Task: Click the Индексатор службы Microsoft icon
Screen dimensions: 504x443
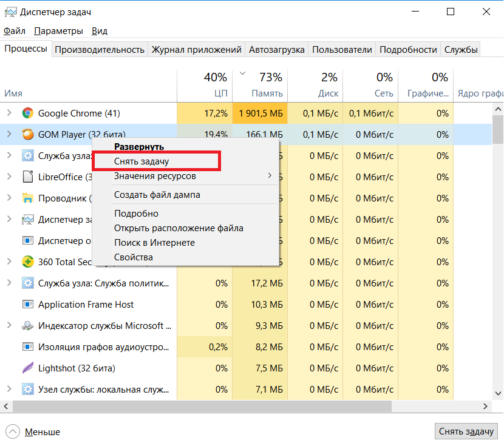Action: (28, 325)
